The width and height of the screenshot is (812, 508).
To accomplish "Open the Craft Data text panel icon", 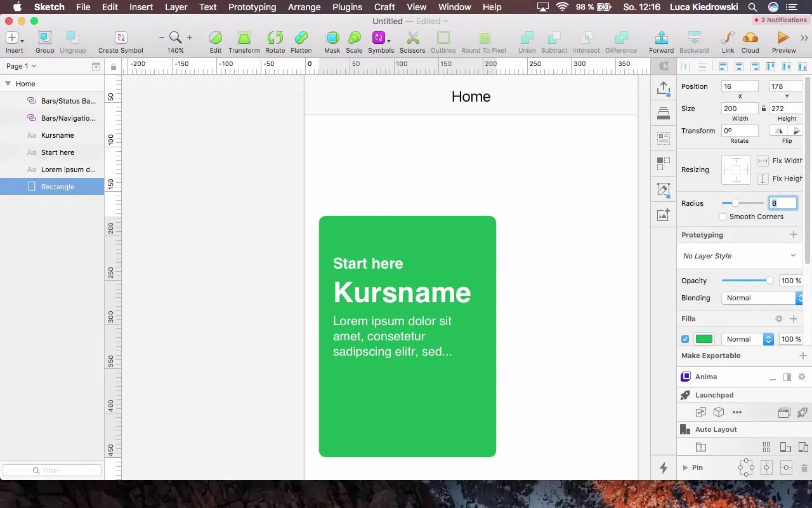I will [x=664, y=138].
